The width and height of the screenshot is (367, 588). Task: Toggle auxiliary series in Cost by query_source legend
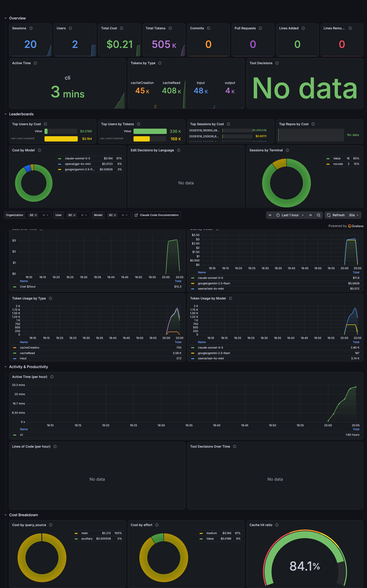tap(87, 538)
